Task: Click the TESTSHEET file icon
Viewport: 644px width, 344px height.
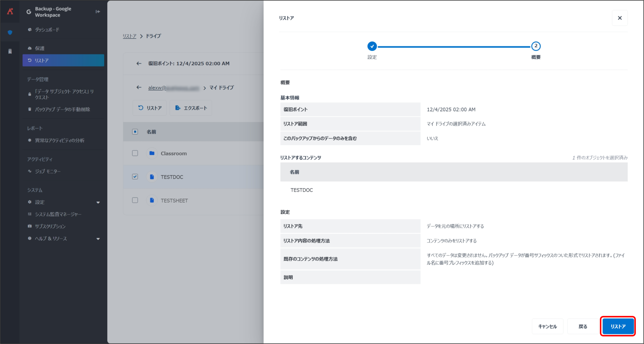Action: coord(152,200)
